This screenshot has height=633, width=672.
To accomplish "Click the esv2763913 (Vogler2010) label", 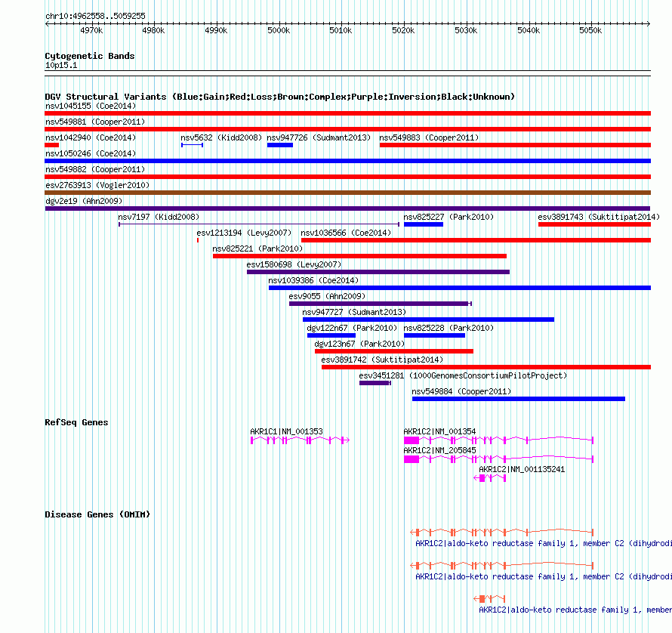I will tap(97, 185).
